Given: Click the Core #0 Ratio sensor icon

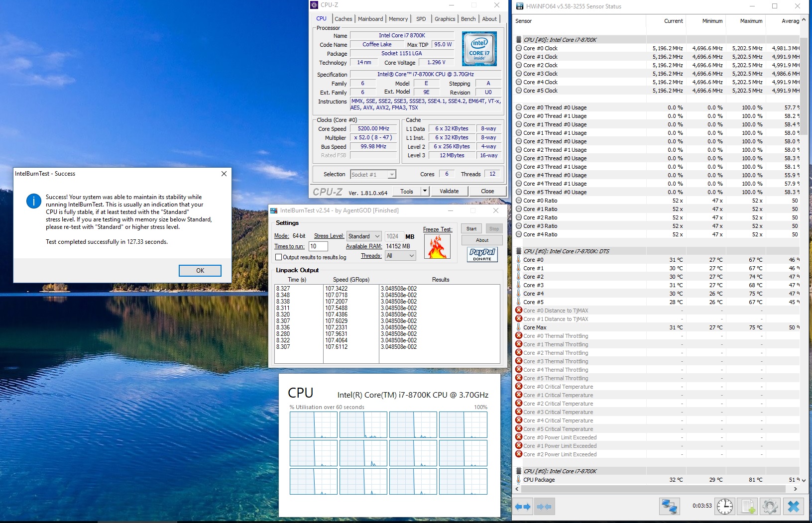Looking at the screenshot, I should tap(519, 201).
